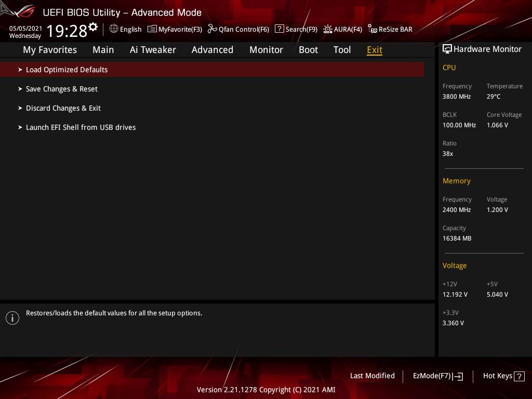
Task: Click Ratio value 38x
Action: [447, 154]
